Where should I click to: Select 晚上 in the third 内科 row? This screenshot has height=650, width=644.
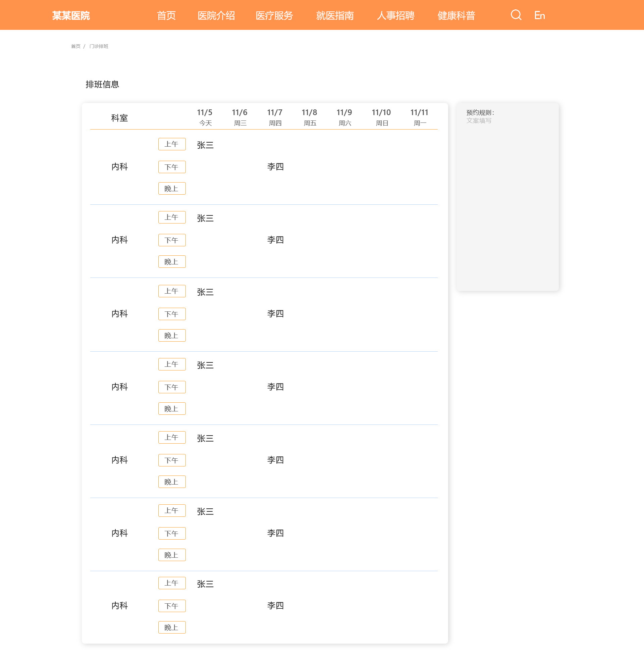(x=172, y=336)
